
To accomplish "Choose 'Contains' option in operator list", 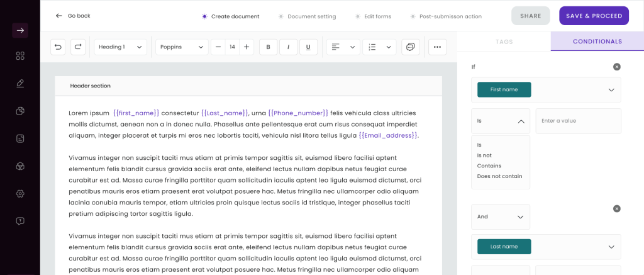I will click(x=489, y=166).
